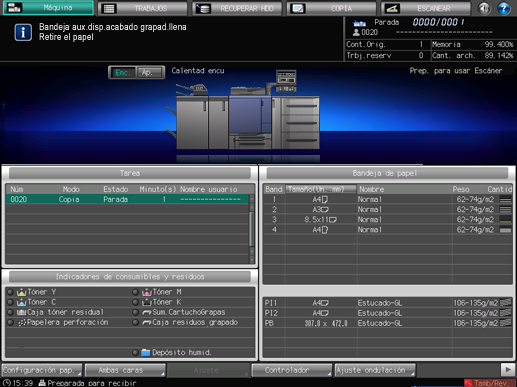
Task: Click the next-page arrow at bottom right
Action: click(x=508, y=370)
